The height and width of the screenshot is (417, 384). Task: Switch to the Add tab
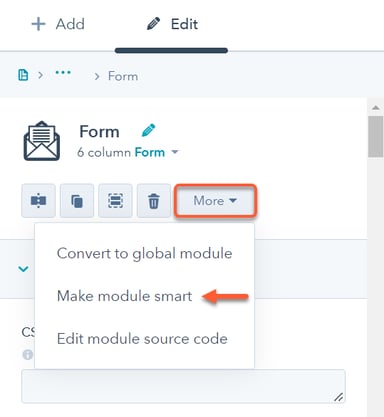click(x=58, y=24)
